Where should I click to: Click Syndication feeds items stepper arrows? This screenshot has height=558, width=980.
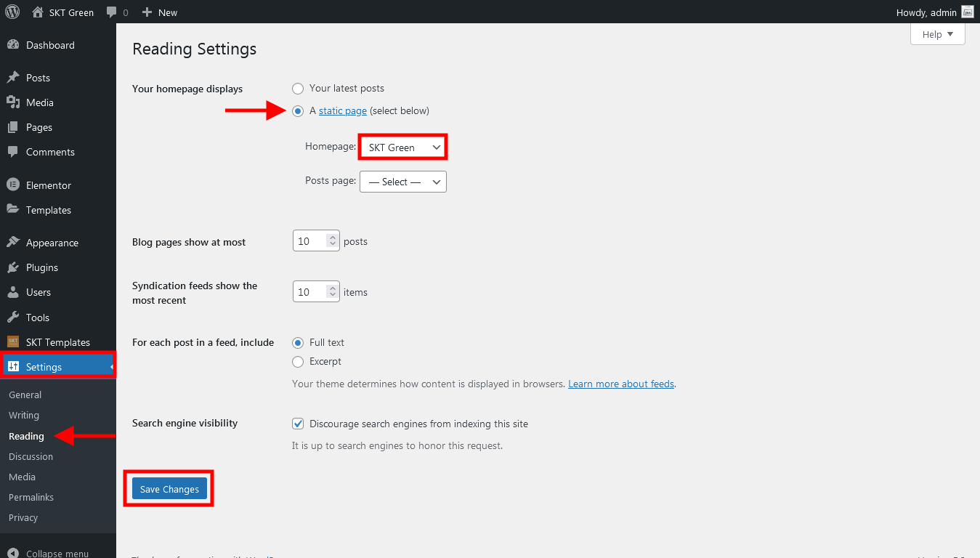pos(333,291)
